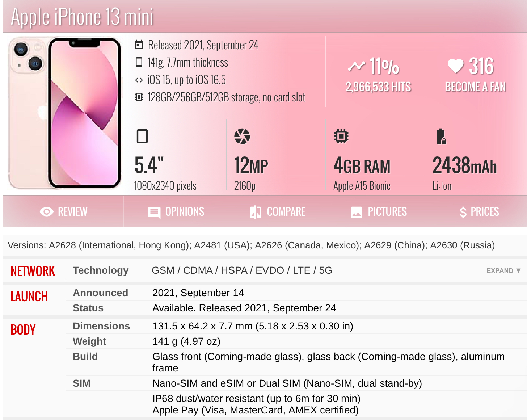Click the 141 g (4.97 oz) value

(186, 341)
